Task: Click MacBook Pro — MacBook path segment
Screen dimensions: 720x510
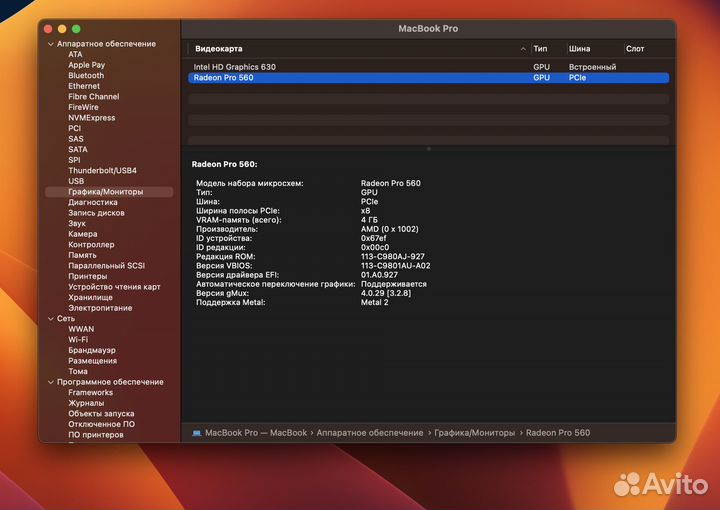Action: pyautogui.click(x=256, y=432)
